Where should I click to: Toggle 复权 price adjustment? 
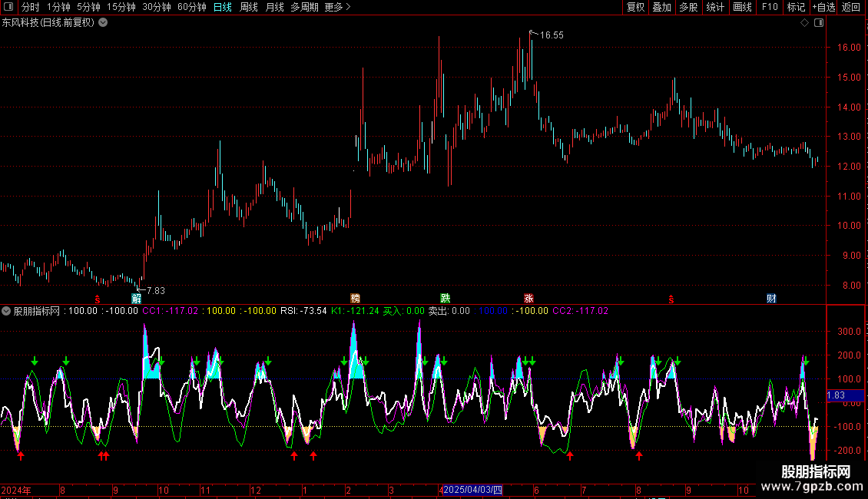click(x=636, y=7)
